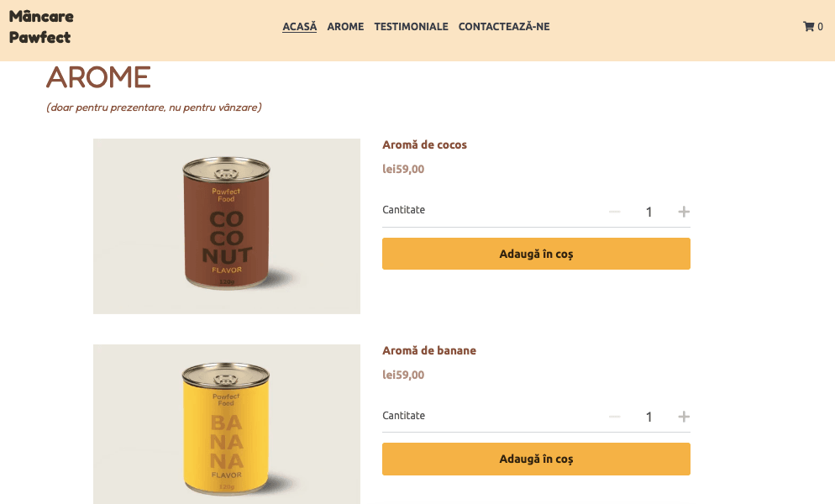This screenshot has width=835, height=504.
Task: Add coconut flavor to cart
Action: (x=536, y=254)
